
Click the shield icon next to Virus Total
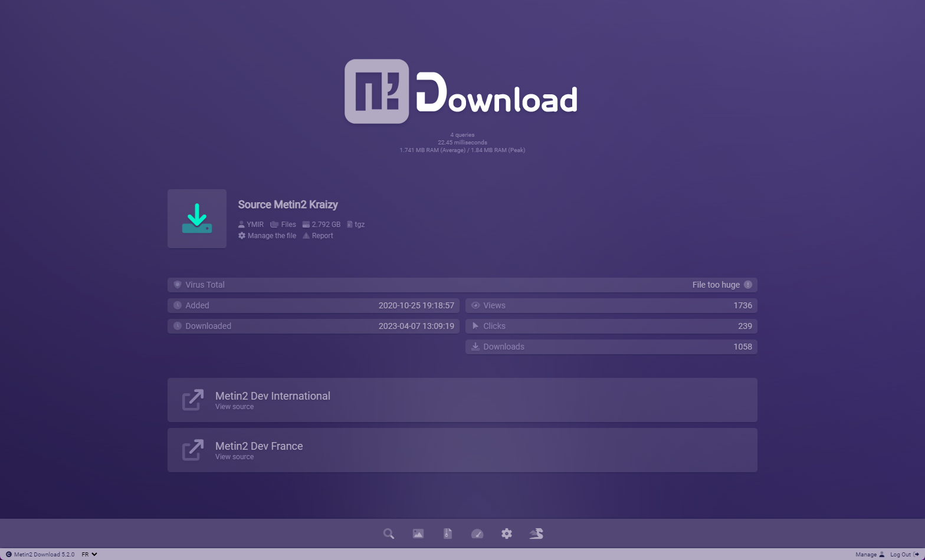pos(178,285)
